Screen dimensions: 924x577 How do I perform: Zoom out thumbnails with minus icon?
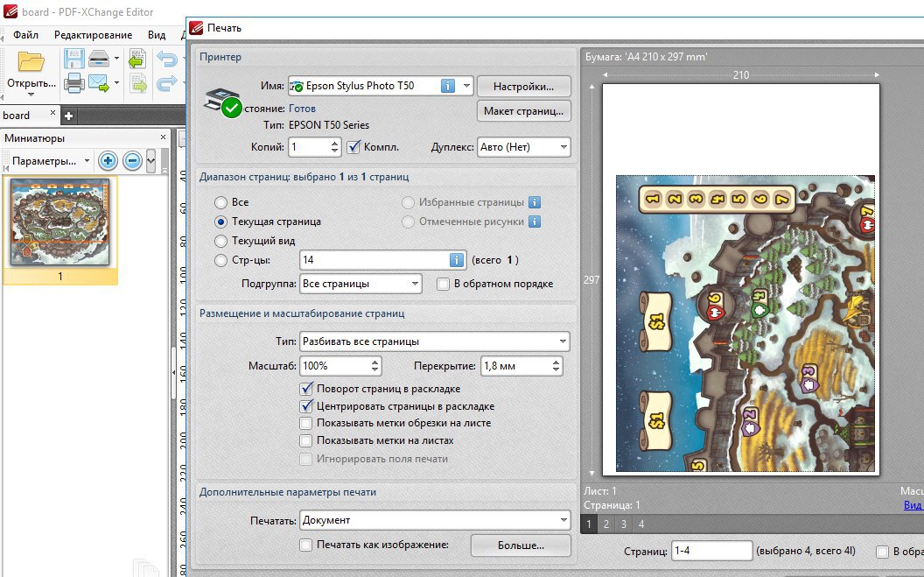(132, 161)
